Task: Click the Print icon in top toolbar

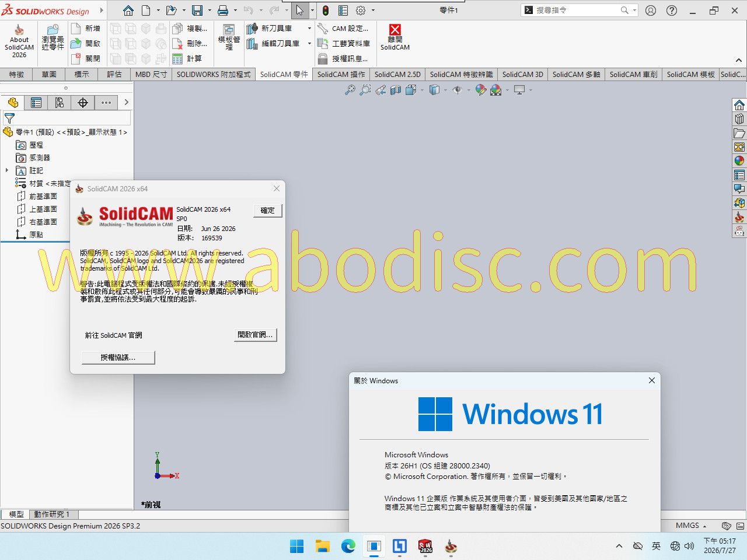Action: [223, 10]
